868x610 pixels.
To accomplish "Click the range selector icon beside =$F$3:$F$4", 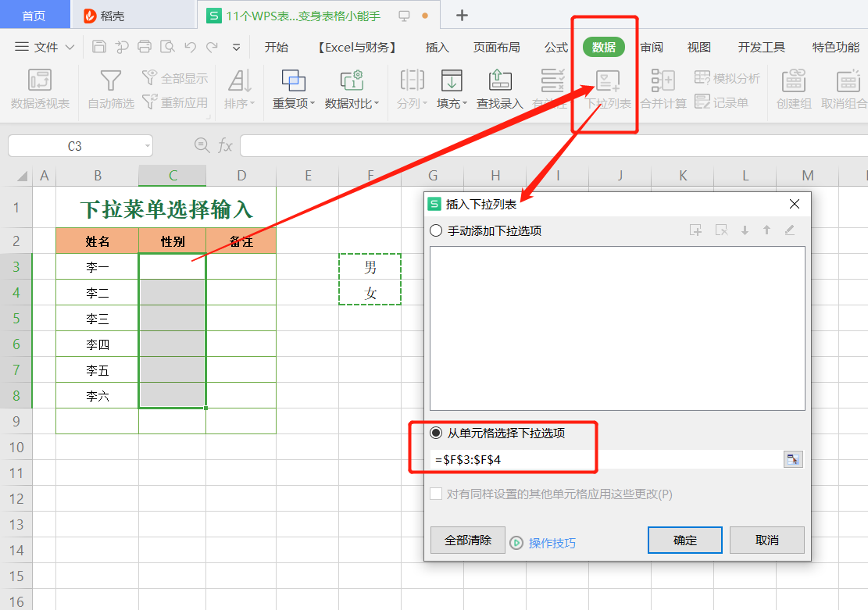I will [x=793, y=459].
